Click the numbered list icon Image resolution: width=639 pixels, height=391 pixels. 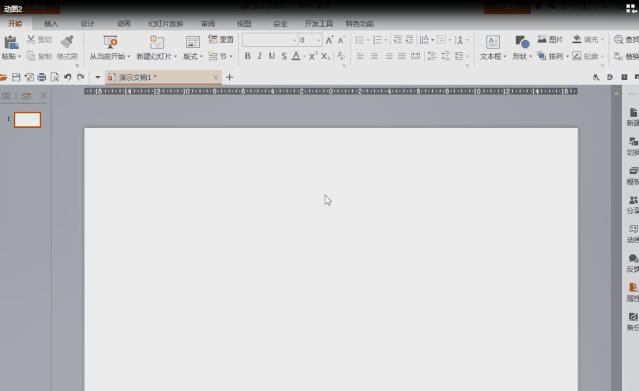click(377, 40)
